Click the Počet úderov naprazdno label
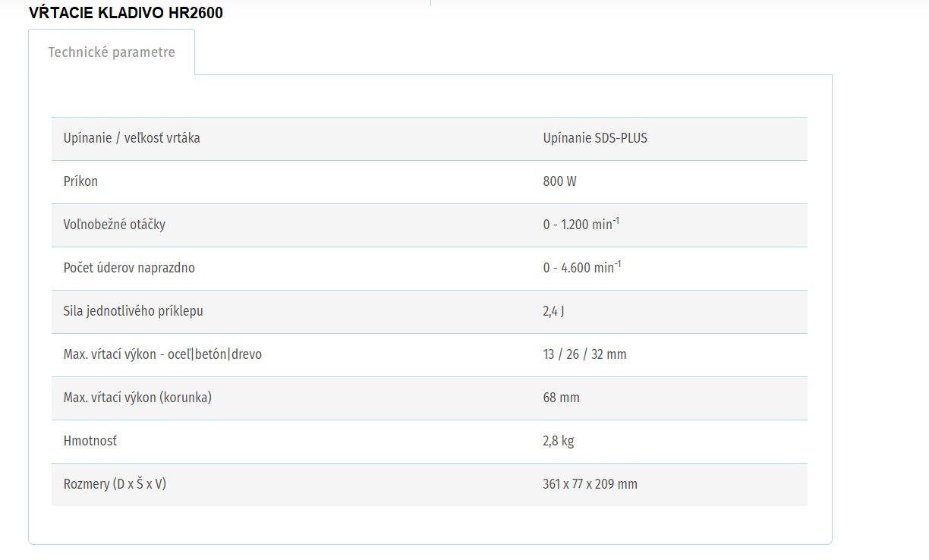 (x=129, y=268)
